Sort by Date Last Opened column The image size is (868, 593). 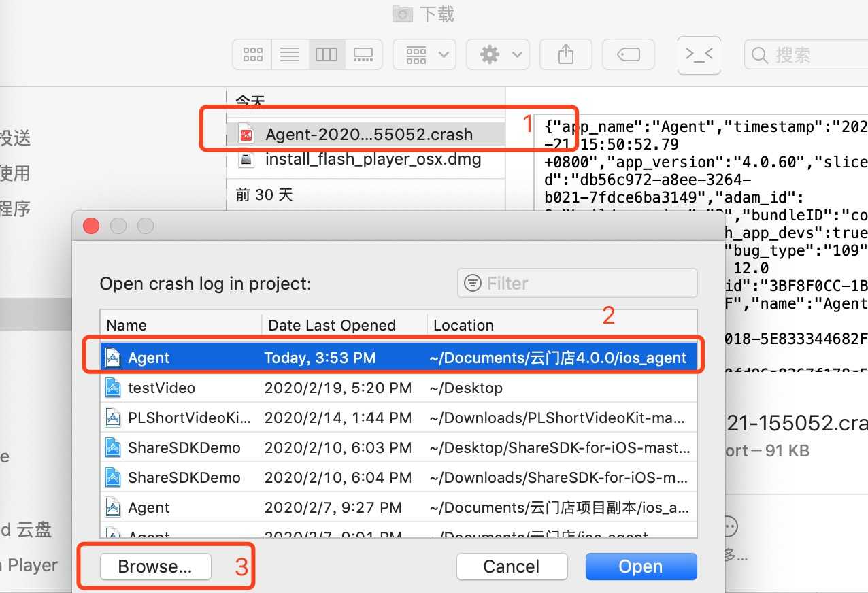(344, 325)
